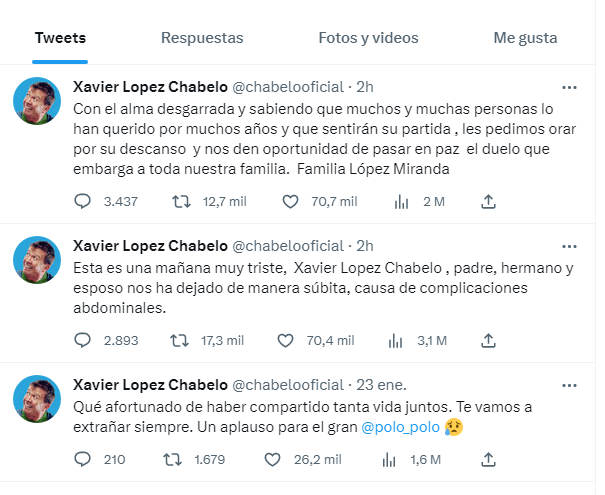View analytics of tweet with 2 M views
This screenshot has width=605, height=495.
(403, 202)
